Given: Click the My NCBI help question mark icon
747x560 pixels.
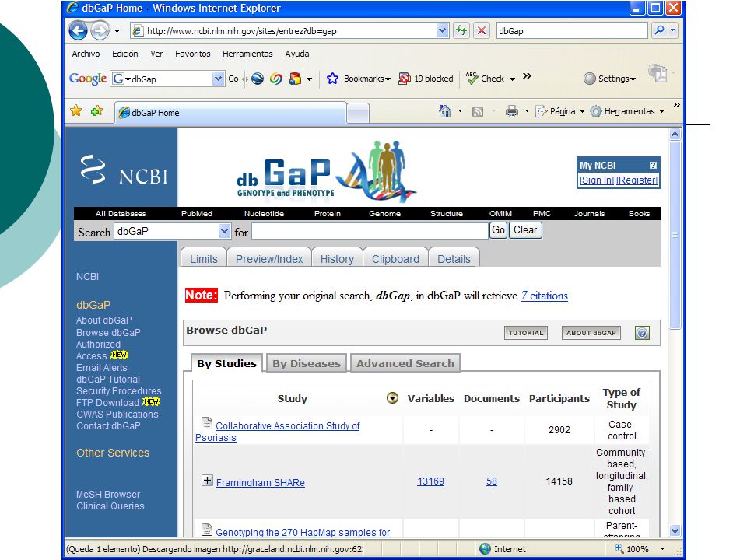Looking at the screenshot, I should (x=653, y=165).
